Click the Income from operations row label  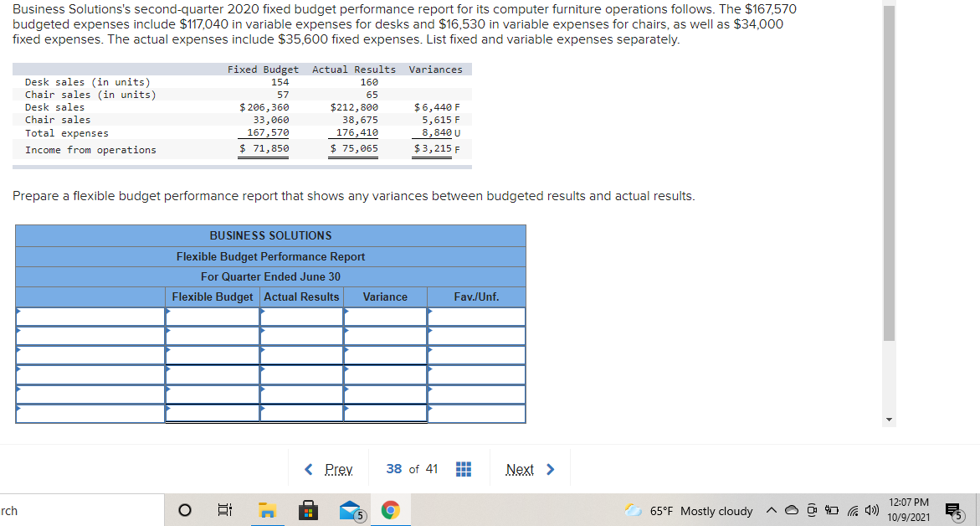90,150
